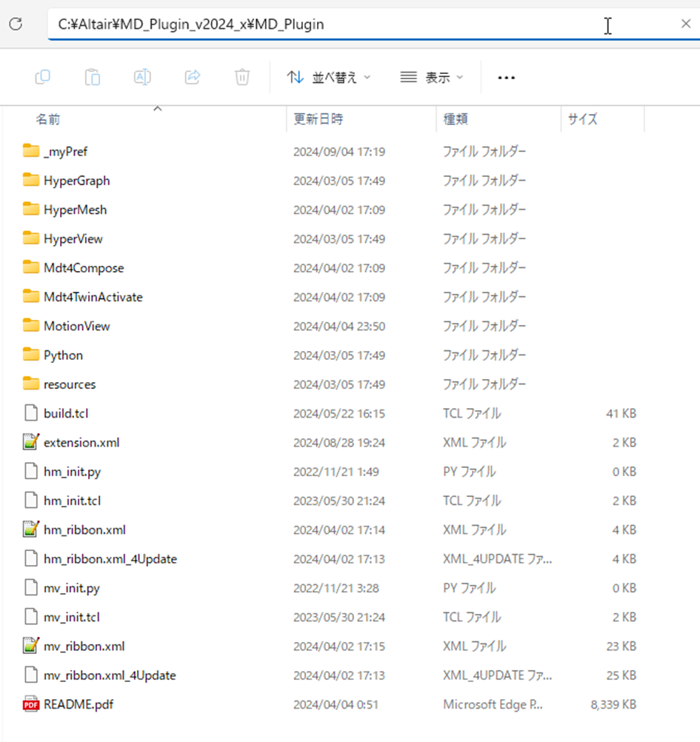Screen dimensions: 700x742
Task: Click the share toolbar icon
Action: [x=192, y=77]
